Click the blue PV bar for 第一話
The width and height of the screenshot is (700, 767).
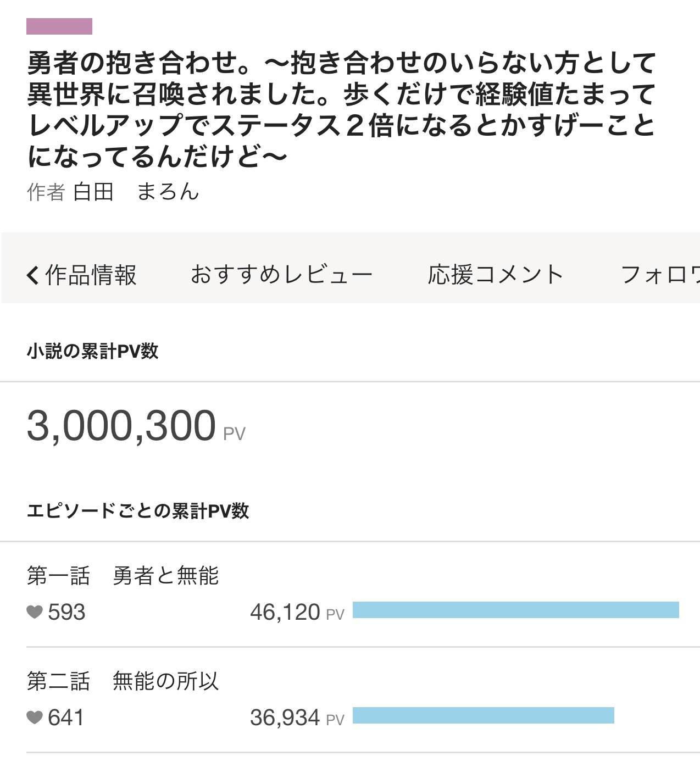pyautogui.click(x=515, y=610)
